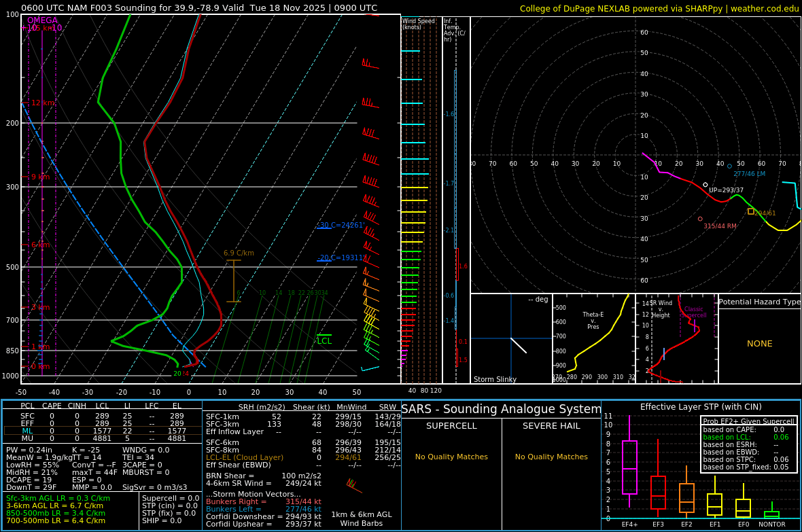
Task: Click the UP=293/37 hodograph label
Action: click(727, 190)
